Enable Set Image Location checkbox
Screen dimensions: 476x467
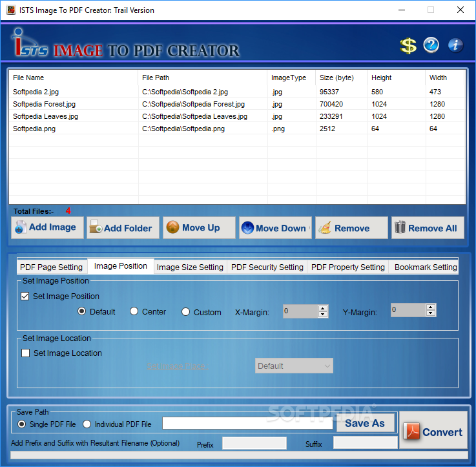25,353
